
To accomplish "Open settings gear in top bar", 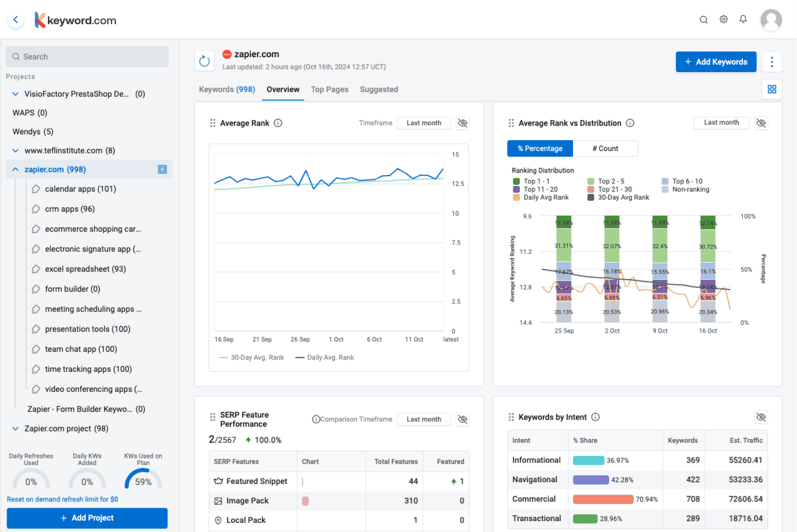I will [723, 19].
